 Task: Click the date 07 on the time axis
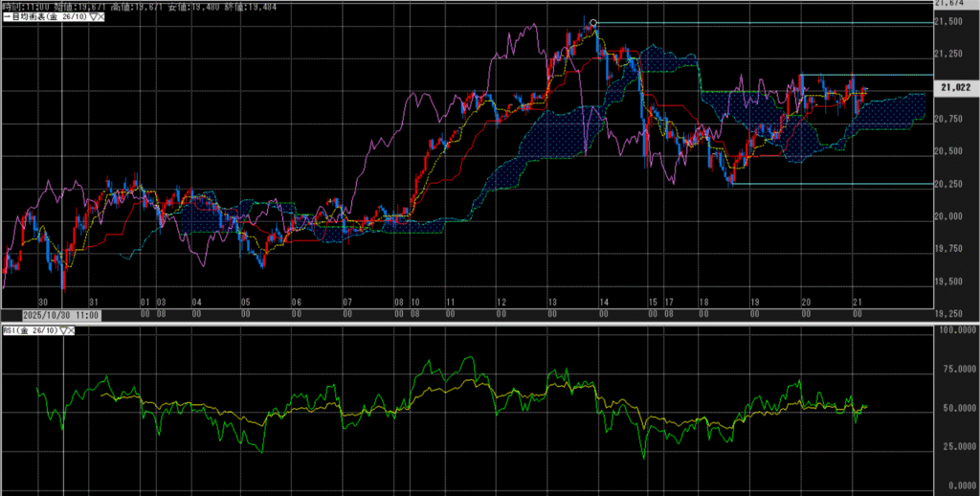pyautogui.click(x=347, y=301)
